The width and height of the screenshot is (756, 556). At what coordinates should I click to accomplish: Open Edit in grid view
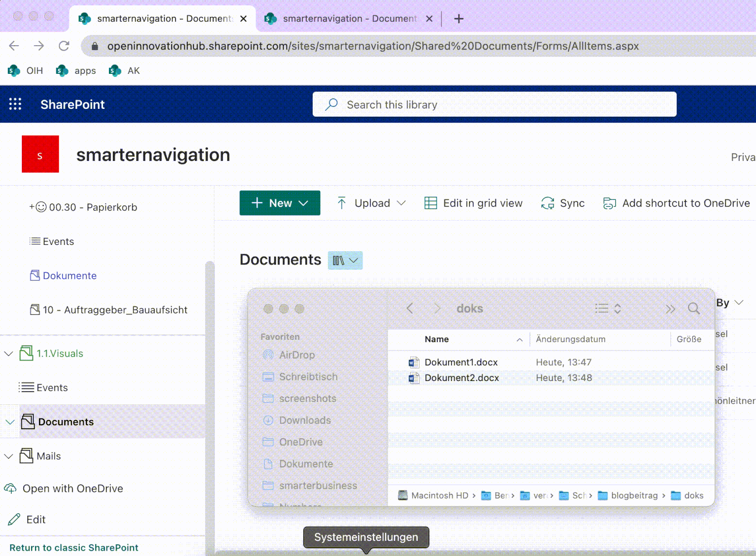coord(431,203)
